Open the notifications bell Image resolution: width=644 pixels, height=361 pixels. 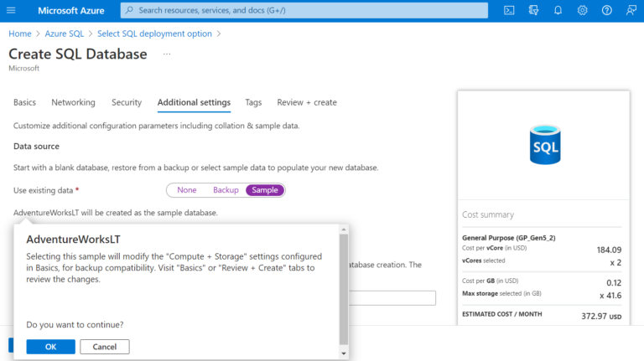(558, 10)
